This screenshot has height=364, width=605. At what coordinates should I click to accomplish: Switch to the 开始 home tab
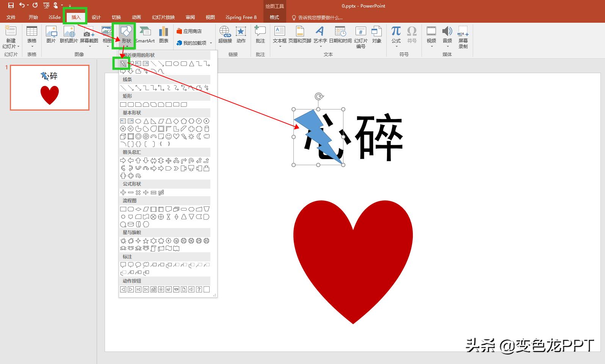[33, 17]
